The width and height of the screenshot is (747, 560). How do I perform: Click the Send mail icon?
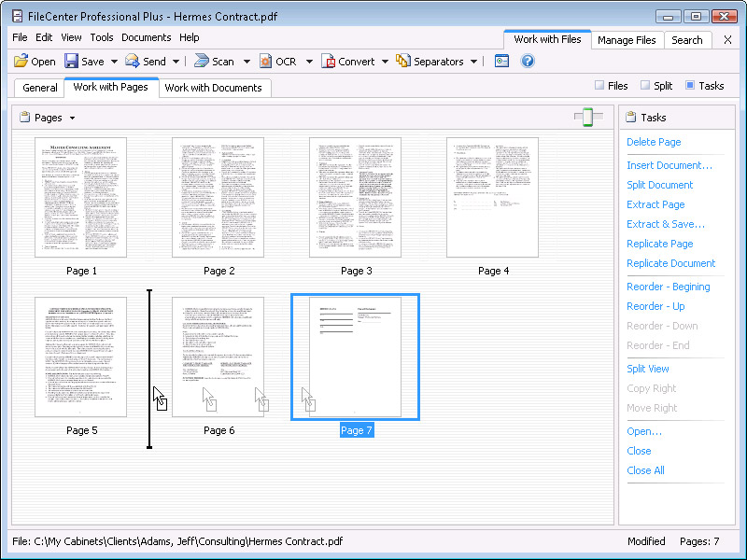click(x=133, y=62)
